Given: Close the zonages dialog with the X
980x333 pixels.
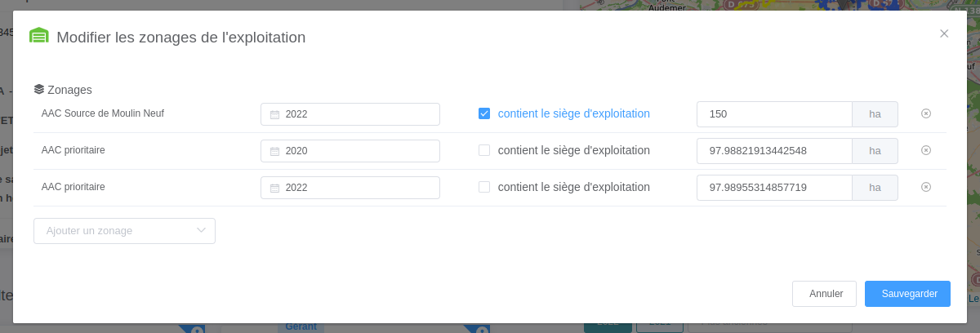Looking at the screenshot, I should pos(944,33).
